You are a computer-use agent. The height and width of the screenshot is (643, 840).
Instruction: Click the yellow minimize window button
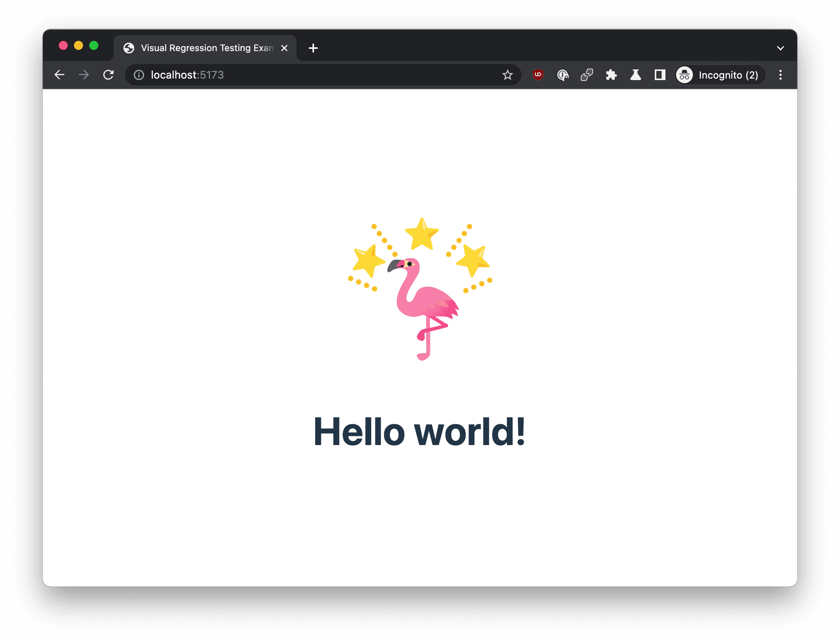coord(79,45)
